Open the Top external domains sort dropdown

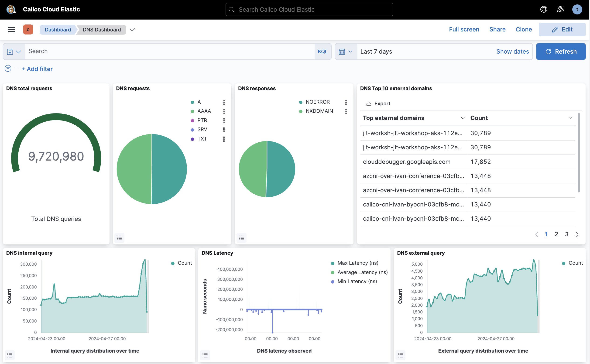[462, 118]
